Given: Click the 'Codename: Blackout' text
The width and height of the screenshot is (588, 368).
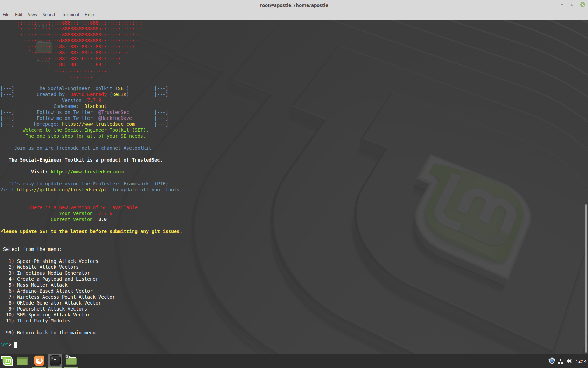Looking at the screenshot, I should click(82, 107).
